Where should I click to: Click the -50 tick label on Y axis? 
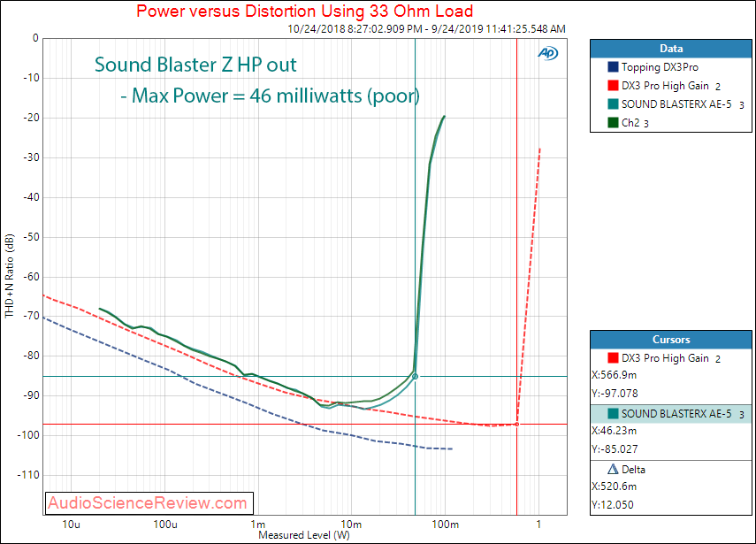31,237
